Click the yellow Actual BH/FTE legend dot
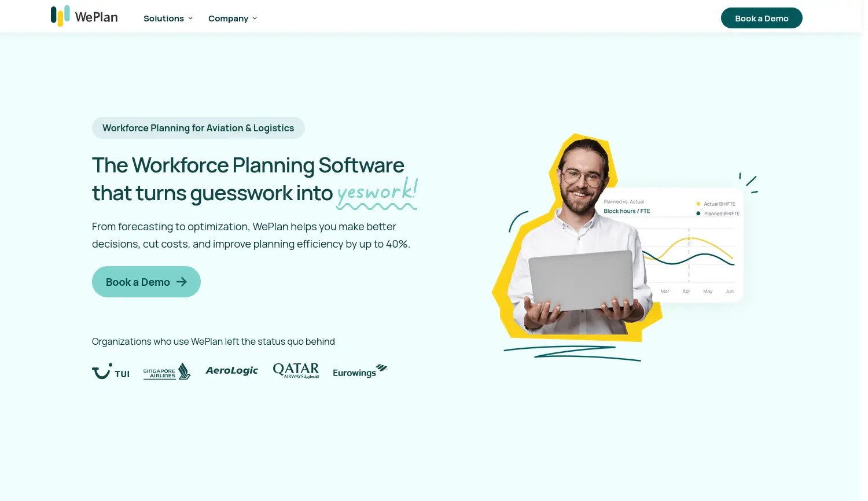This screenshot has width=868, height=501. (698, 204)
